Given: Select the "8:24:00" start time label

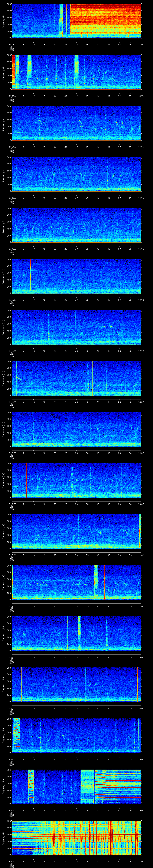Looking at the screenshot, I should pos(12,759).
